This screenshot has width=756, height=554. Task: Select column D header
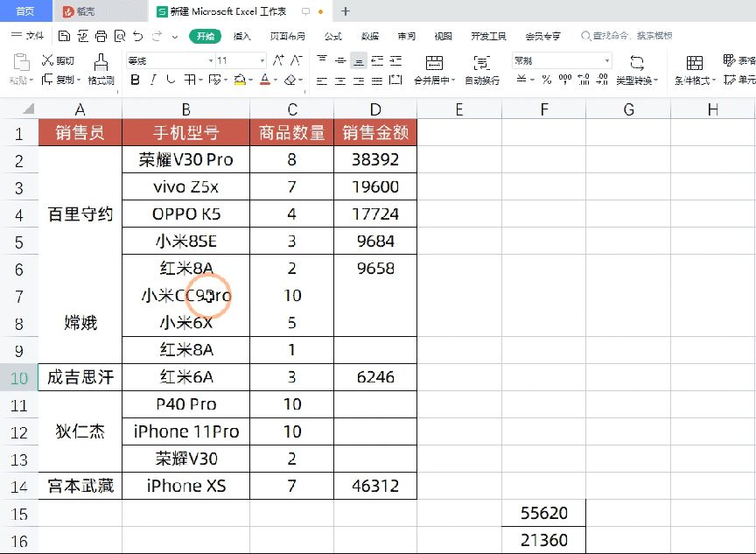(x=375, y=109)
